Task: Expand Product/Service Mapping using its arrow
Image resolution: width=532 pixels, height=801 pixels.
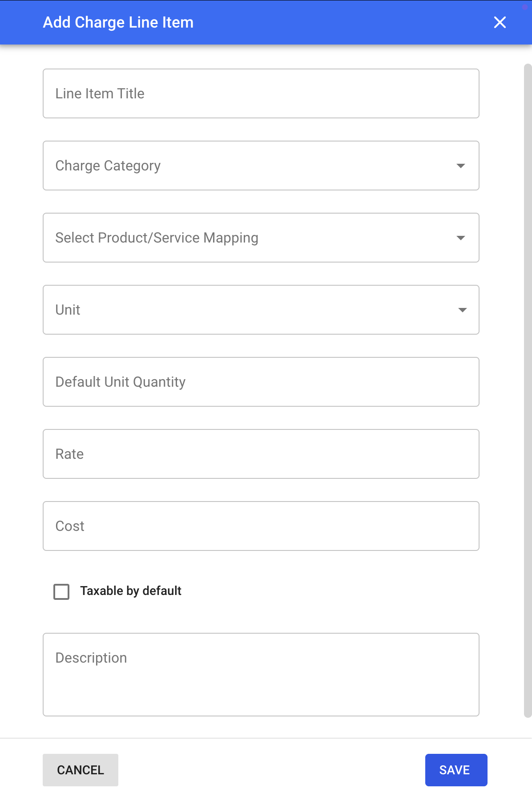Action: point(461,238)
